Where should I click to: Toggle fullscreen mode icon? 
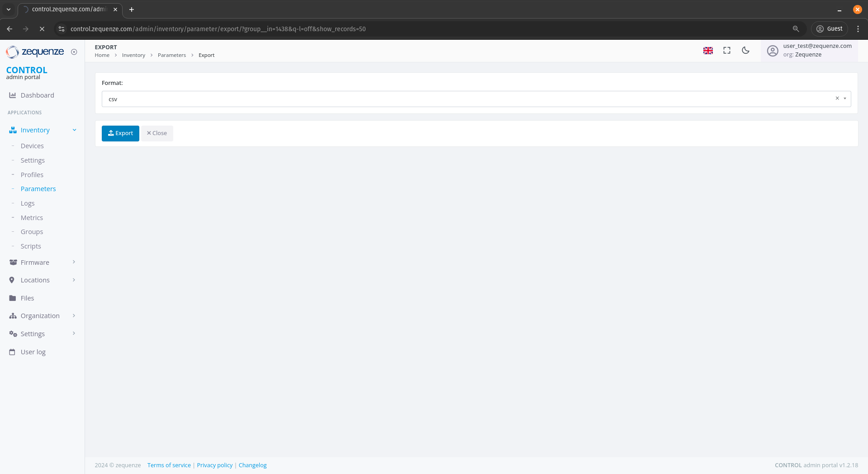[727, 51]
